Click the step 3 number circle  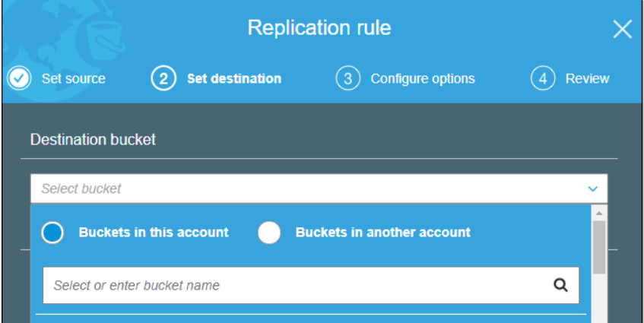[x=347, y=78]
